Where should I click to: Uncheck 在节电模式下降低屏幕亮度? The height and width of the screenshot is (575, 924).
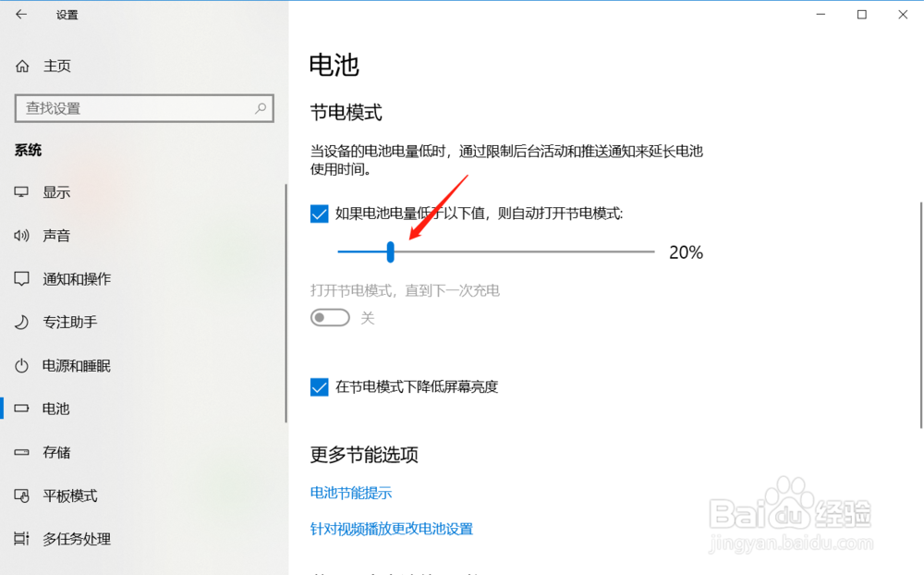click(319, 386)
